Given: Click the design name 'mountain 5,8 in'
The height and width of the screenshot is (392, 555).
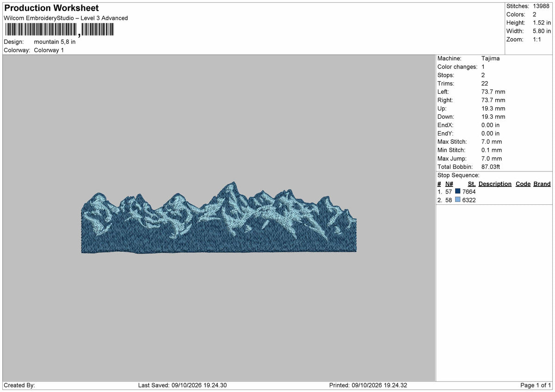Looking at the screenshot, I should point(55,42).
